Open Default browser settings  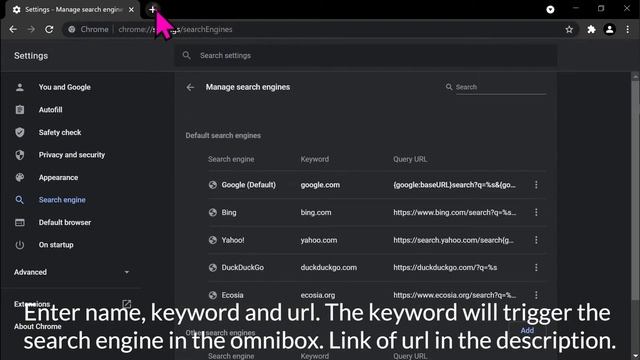65,222
